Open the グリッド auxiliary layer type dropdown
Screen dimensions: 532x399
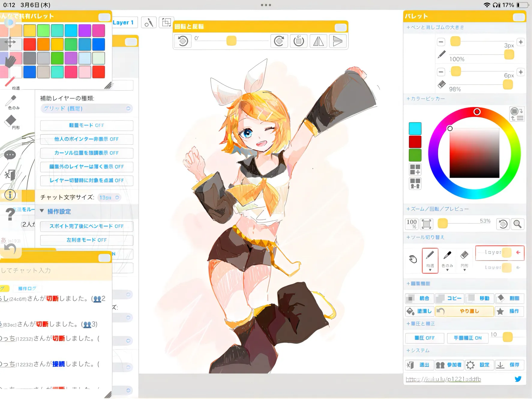tap(86, 108)
